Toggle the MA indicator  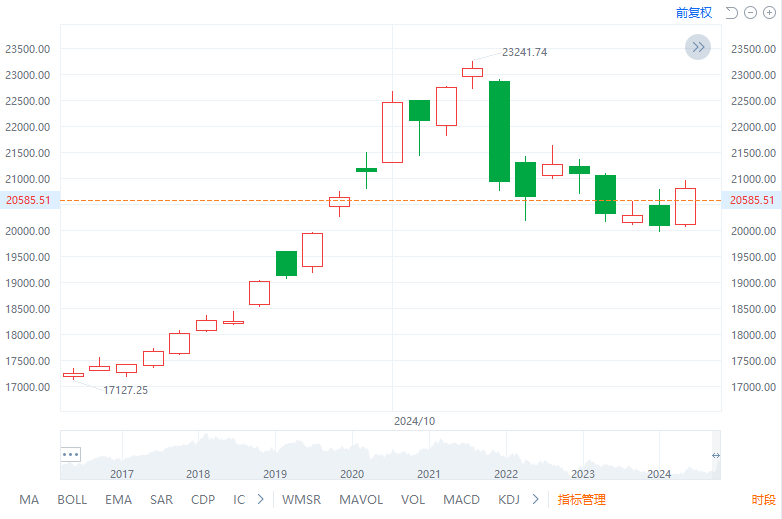[29, 499]
